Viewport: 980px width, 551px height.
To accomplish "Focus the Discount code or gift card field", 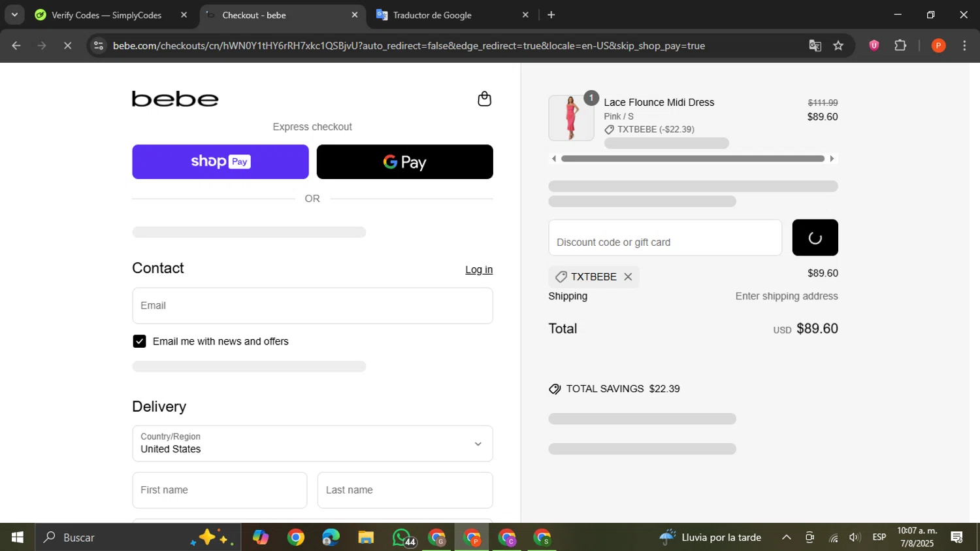I will point(665,237).
